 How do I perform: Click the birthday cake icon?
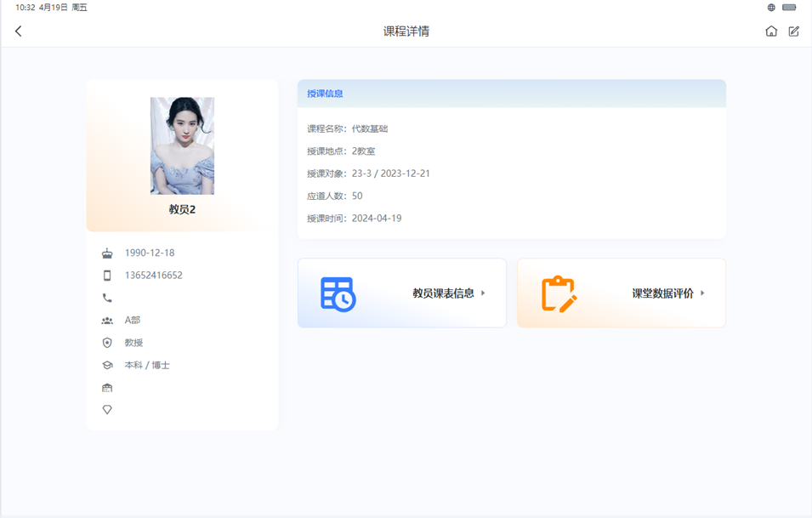tap(107, 253)
